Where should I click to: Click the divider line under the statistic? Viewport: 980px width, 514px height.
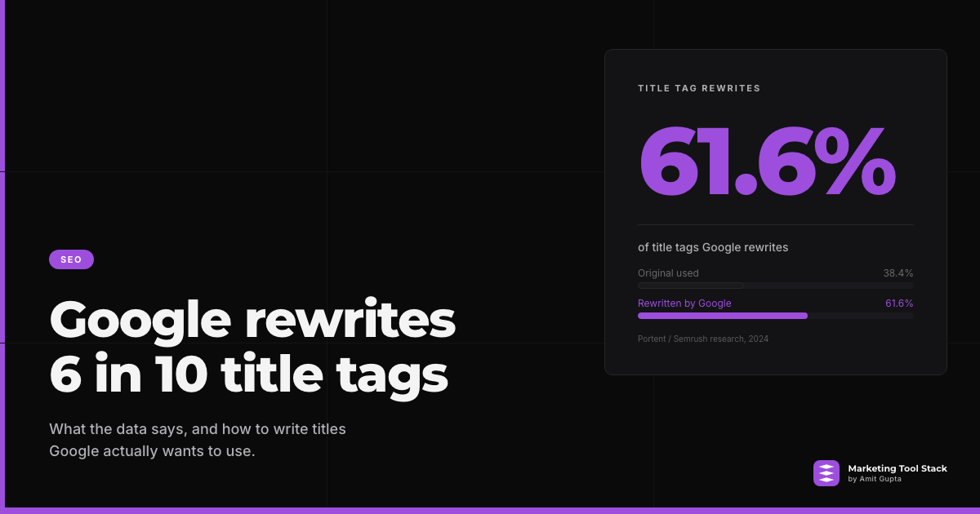776,224
